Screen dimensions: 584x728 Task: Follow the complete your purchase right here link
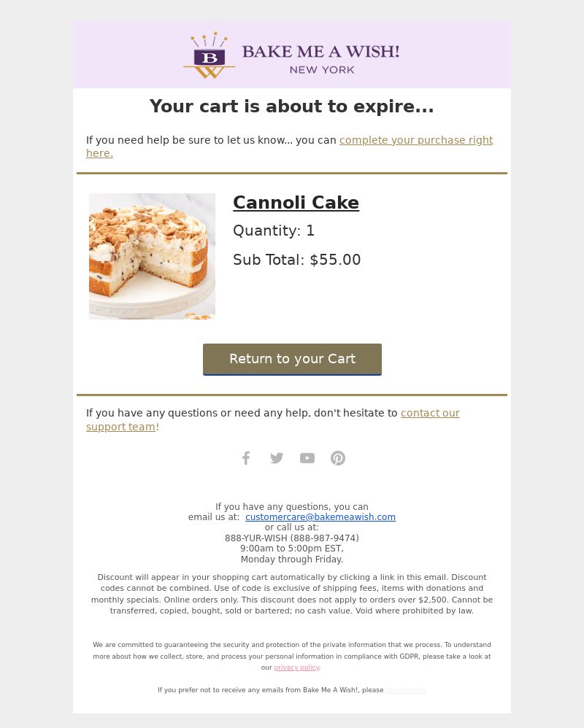tap(289, 146)
